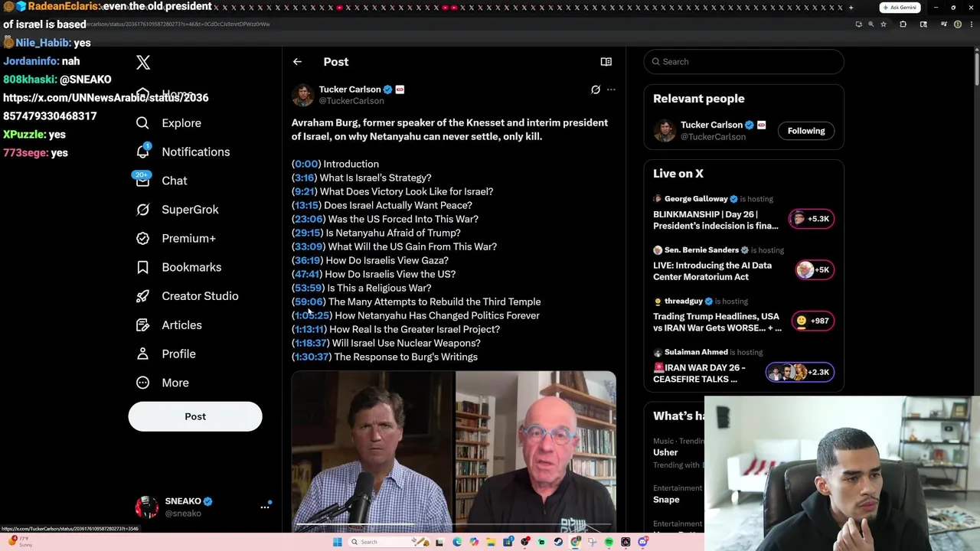Open Creator Studio rocket entry

coord(187,296)
